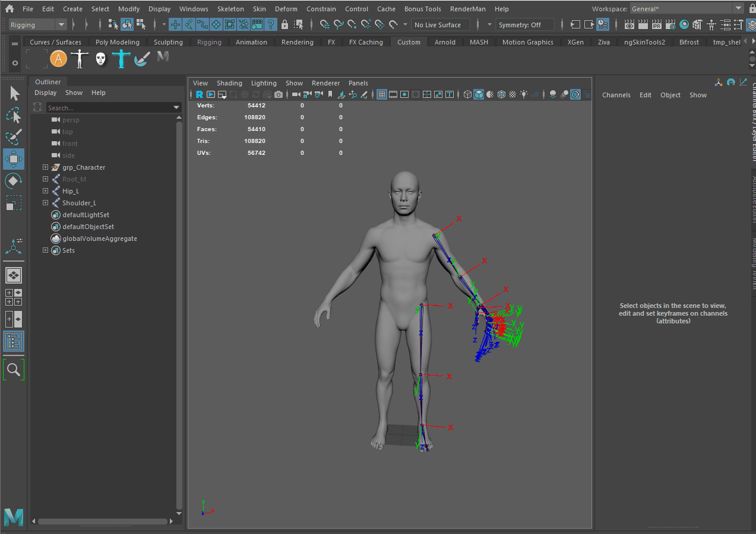The width and height of the screenshot is (756, 534).
Task: Switch to the ngSkinTools2 shelf tab
Action: 644,42
